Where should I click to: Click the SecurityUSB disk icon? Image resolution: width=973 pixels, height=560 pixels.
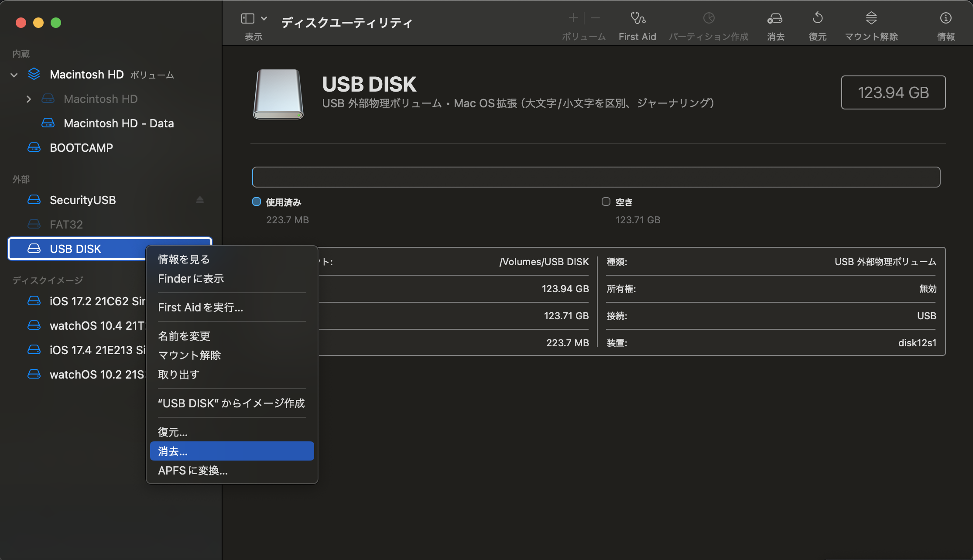pyautogui.click(x=34, y=200)
